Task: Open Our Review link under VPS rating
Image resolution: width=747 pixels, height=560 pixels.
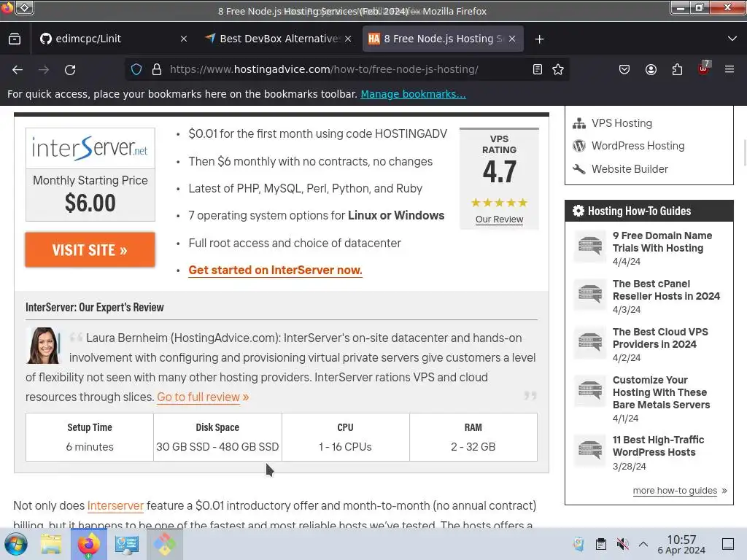Action: click(499, 219)
